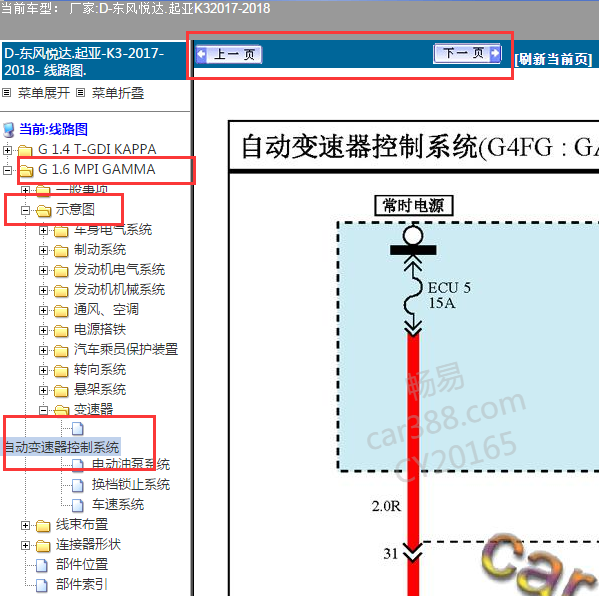The width and height of the screenshot is (599, 596).
Task: Select the 电源搭铁 tree item
Action: pos(100,329)
